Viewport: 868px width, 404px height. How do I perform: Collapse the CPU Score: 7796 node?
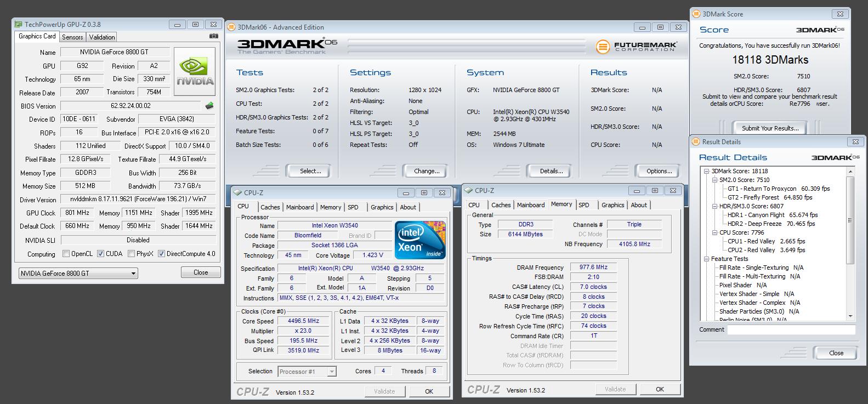(x=715, y=232)
